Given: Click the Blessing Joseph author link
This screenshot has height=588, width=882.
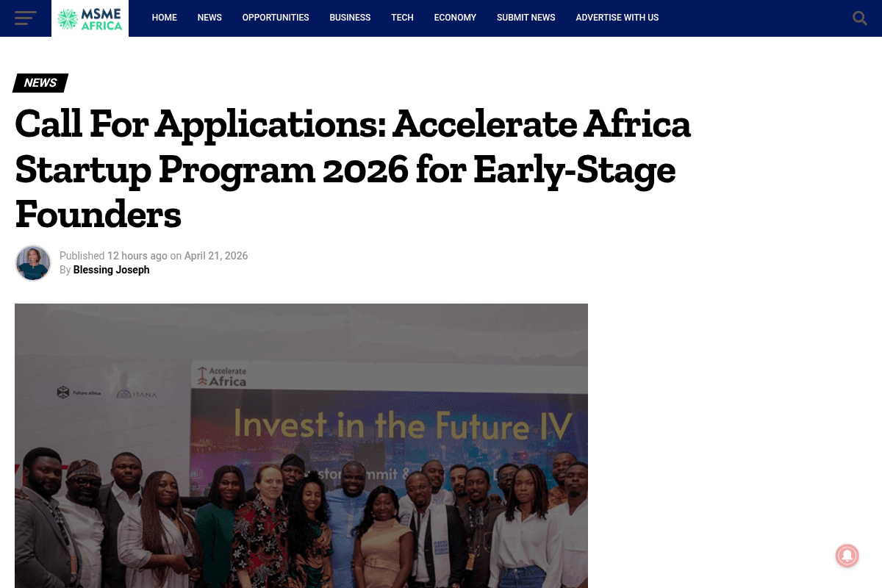Looking at the screenshot, I should tap(111, 270).
